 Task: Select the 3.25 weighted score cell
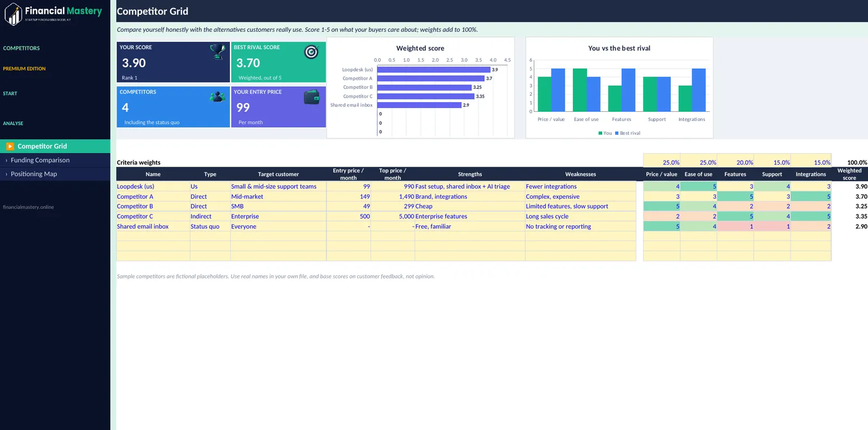(850, 206)
